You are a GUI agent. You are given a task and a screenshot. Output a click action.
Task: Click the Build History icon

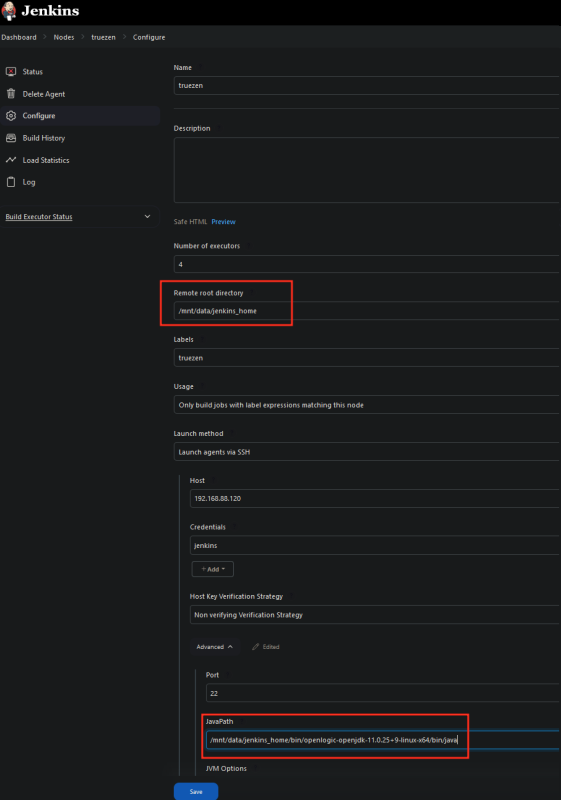pyautogui.click(x=11, y=138)
